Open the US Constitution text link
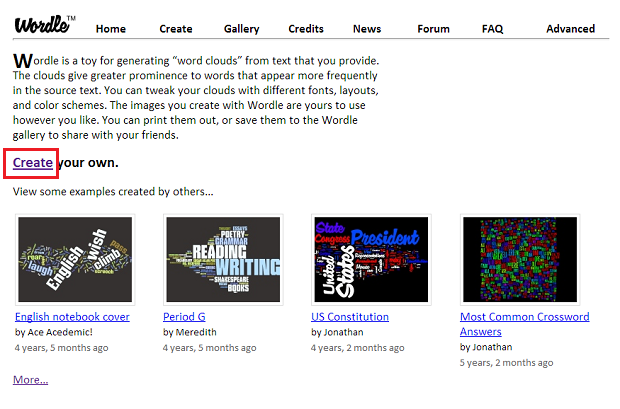The image size is (620, 409). (350, 317)
